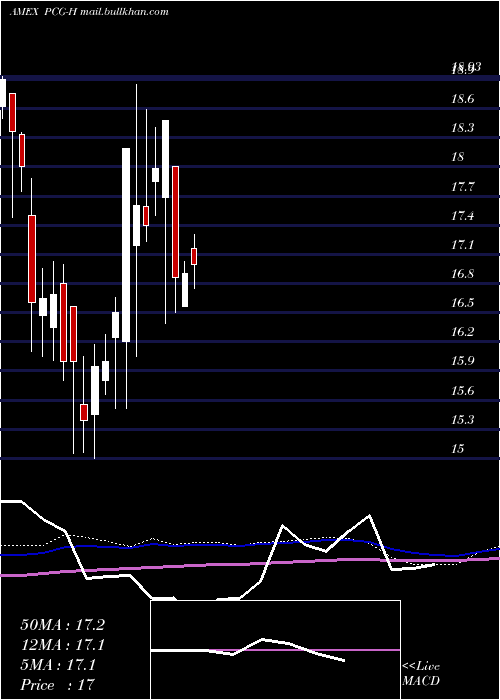Click the 5MA : 17.1 reading
The image size is (500, 700).
(58, 665)
